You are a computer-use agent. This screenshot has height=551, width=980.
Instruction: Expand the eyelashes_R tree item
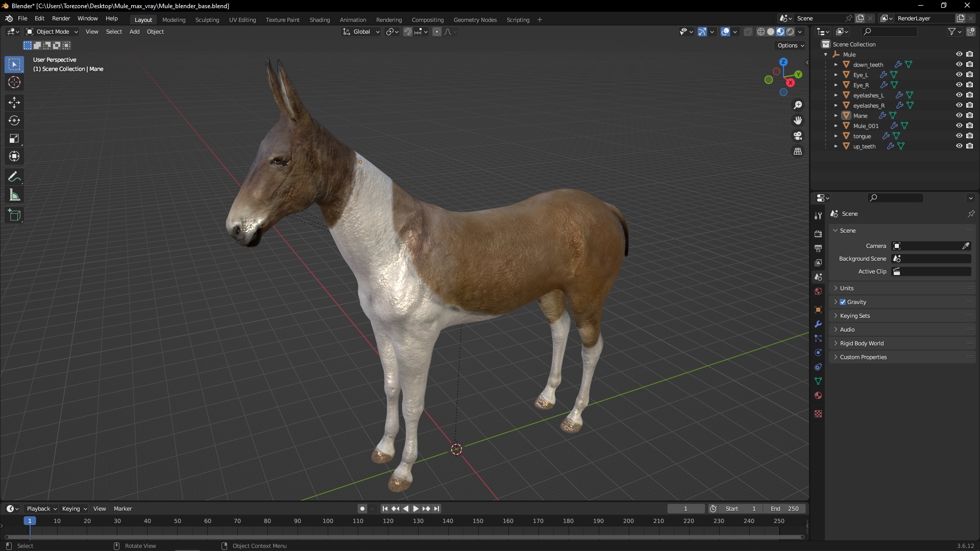pos(836,106)
